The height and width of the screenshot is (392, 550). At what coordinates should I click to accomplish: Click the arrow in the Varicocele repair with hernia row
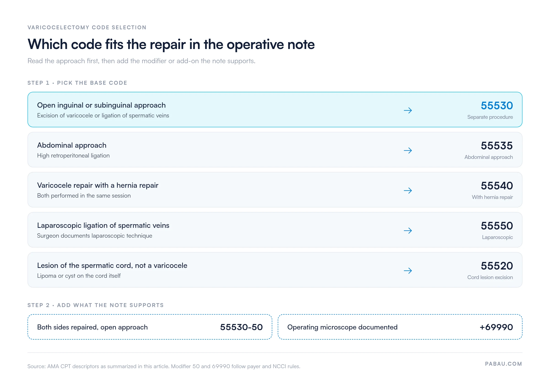[x=408, y=191]
